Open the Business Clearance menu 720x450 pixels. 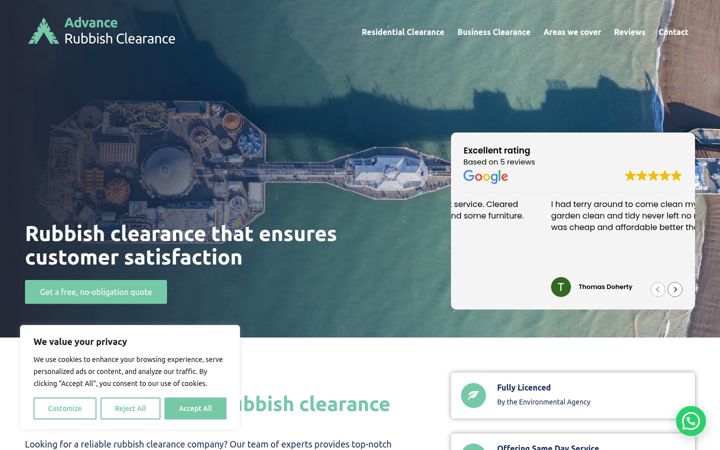tap(494, 32)
